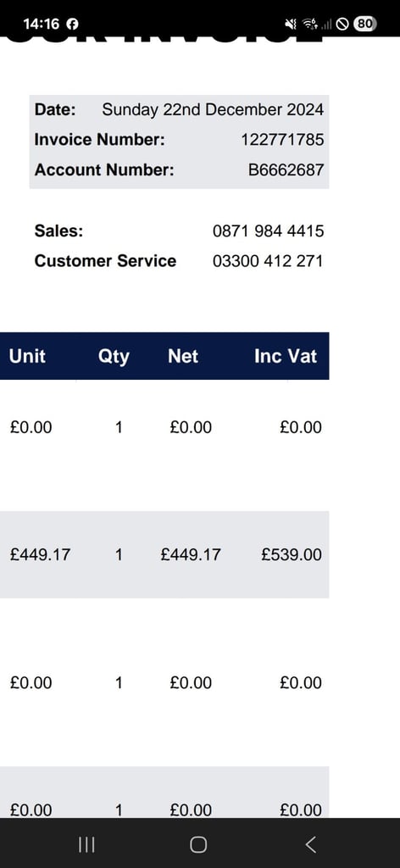Tap the Unit column header

[x=27, y=356]
